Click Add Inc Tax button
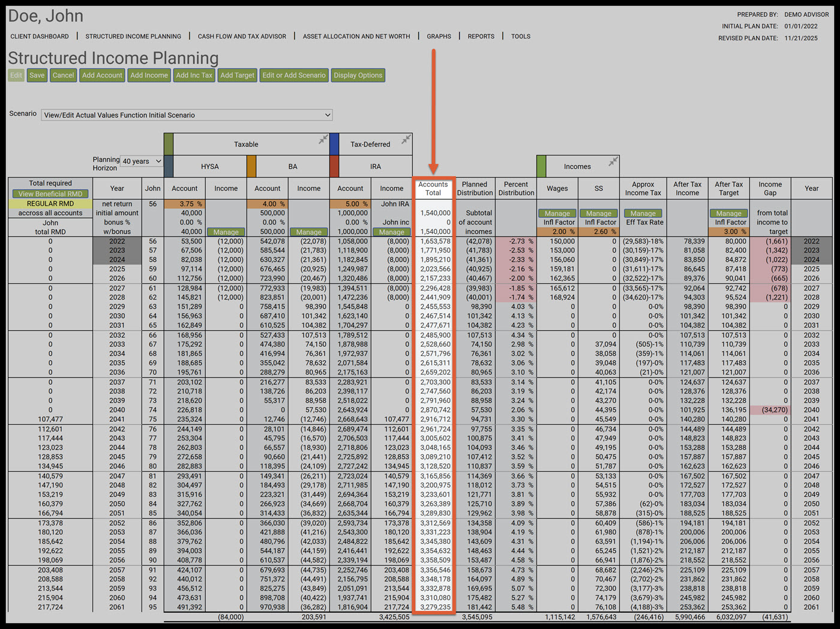 [x=194, y=75]
